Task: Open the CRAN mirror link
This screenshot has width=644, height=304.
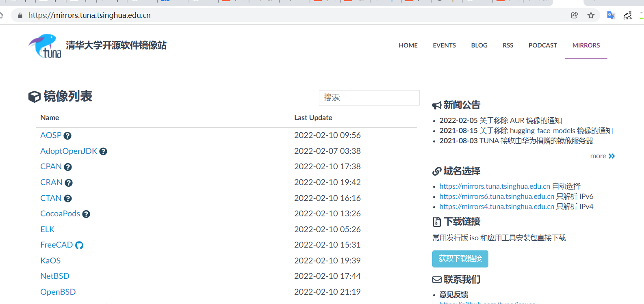Action: [51, 182]
